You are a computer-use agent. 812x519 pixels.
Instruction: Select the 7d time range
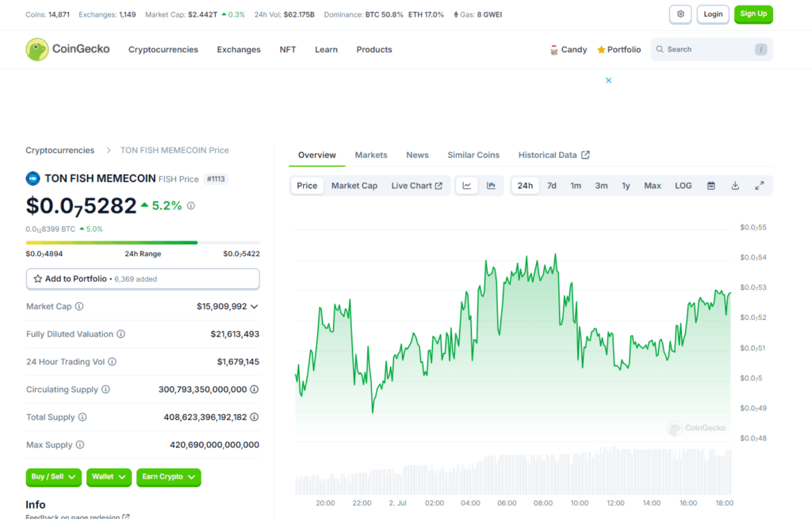(x=552, y=186)
